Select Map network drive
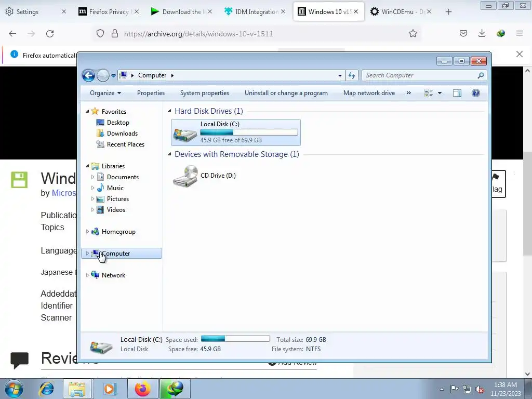This screenshot has height=399, width=532. [x=369, y=93]
